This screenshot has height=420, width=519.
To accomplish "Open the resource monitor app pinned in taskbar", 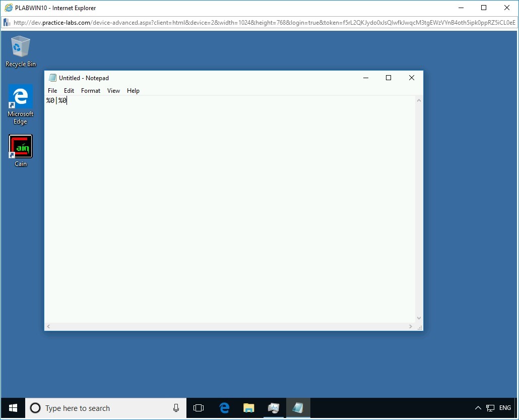I will click(x=274, y=408).
